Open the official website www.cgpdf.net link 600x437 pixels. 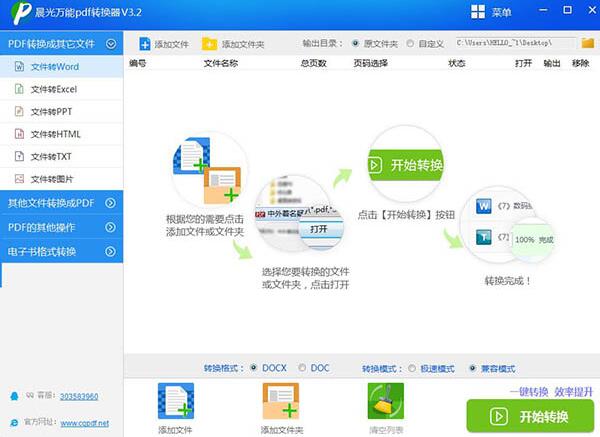coord(85,423)
